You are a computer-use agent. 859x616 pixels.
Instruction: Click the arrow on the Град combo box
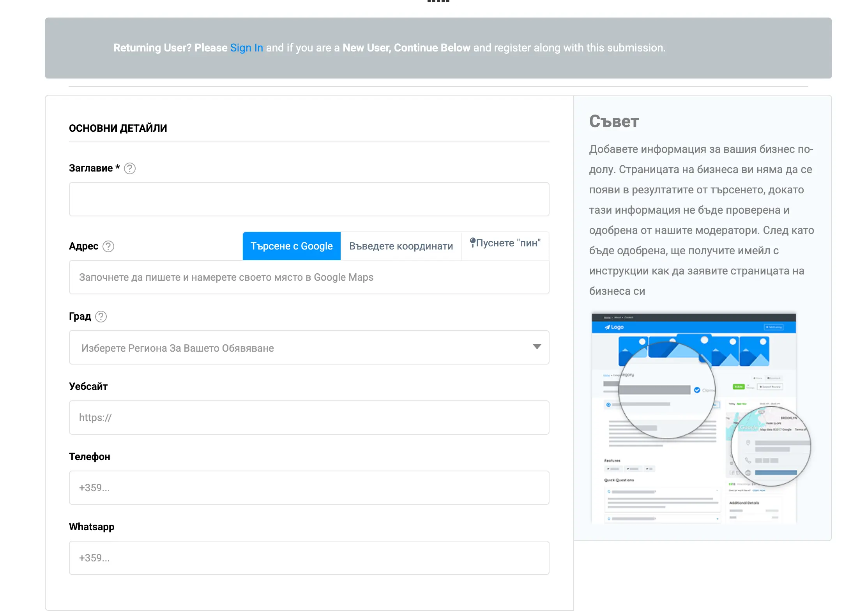(x=537, y=347)
